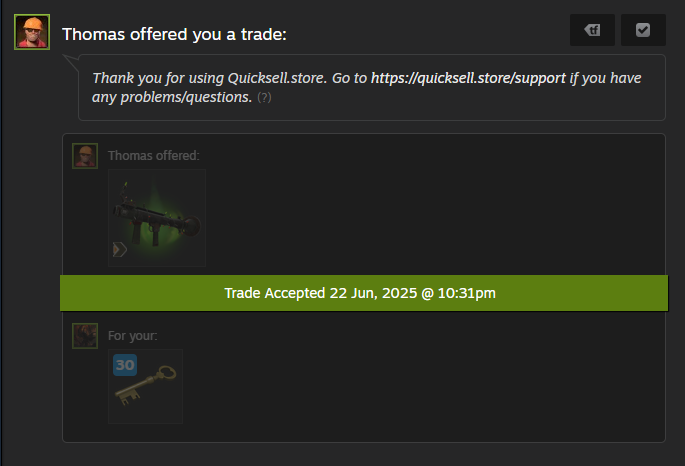Screen dimensions: 685x466
Task: Click the green Trade Accepted banner
Action: (364, 293)
